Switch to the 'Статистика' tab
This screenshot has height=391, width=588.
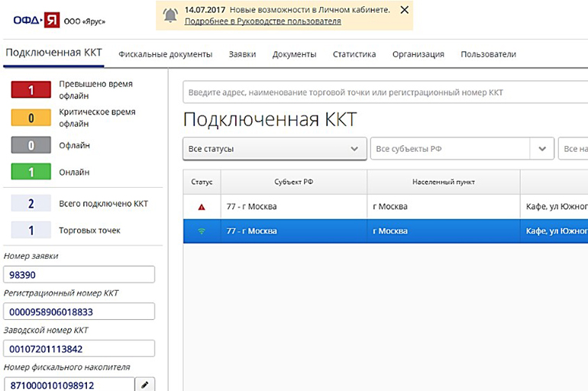click(354, 54)
